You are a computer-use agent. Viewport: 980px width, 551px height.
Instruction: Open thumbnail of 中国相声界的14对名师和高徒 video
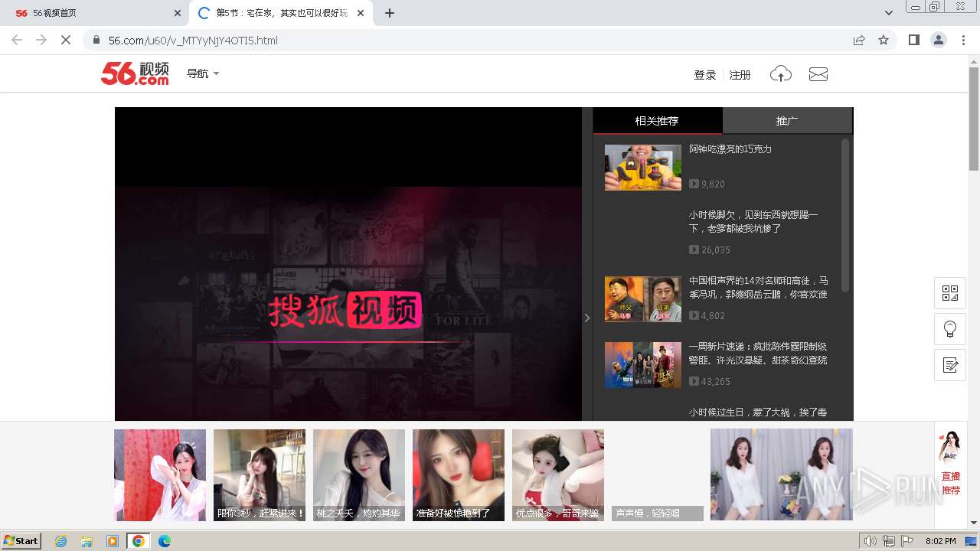(x=643, y=299)
